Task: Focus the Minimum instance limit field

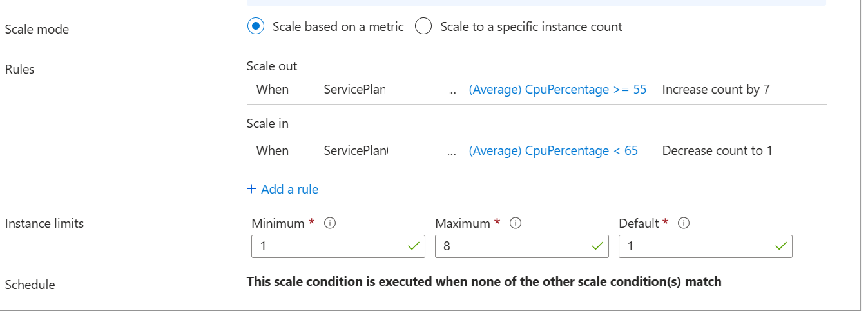Action: point(329,246)
